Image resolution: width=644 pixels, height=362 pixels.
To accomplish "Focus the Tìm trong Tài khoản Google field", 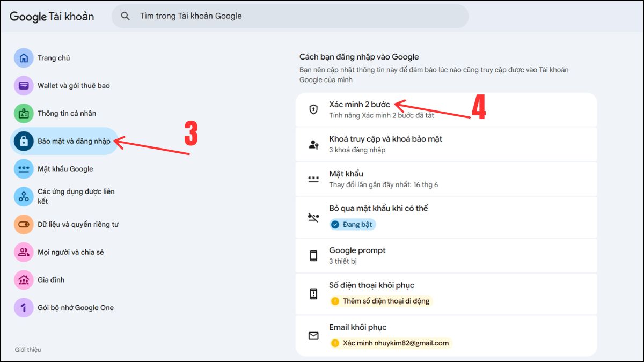I will pyautogui.click(x=290, y=16).
